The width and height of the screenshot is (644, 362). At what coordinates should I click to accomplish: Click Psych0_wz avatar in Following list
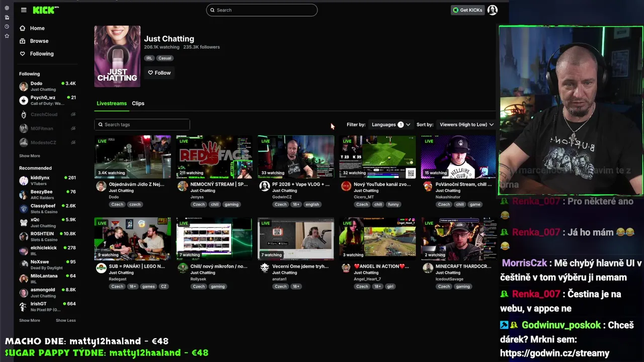click(23, 101)
